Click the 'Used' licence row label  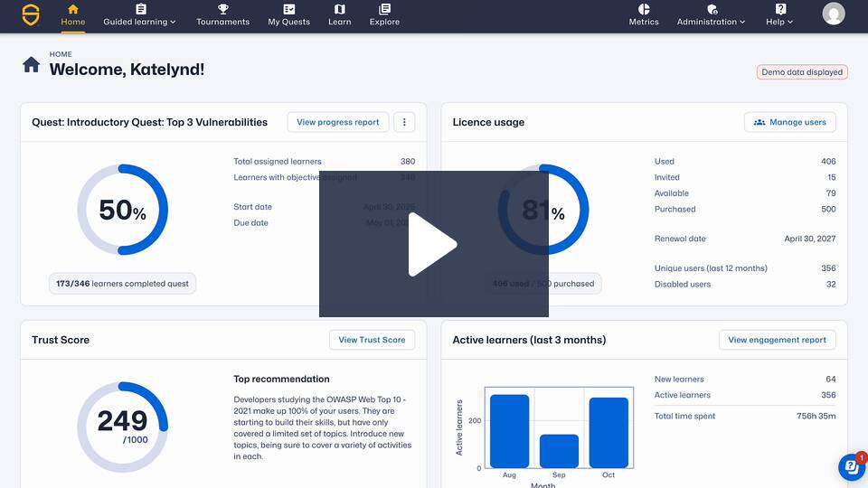665,162
